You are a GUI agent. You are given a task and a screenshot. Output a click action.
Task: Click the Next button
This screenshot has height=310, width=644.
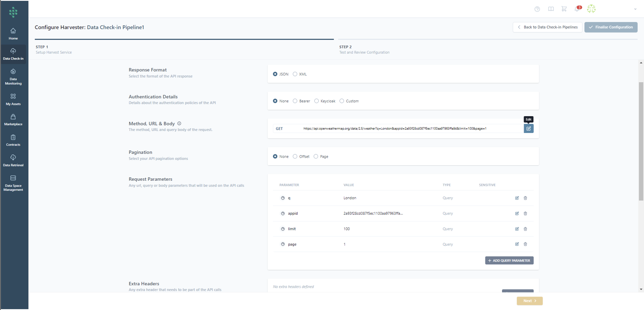tap(529, 301)
